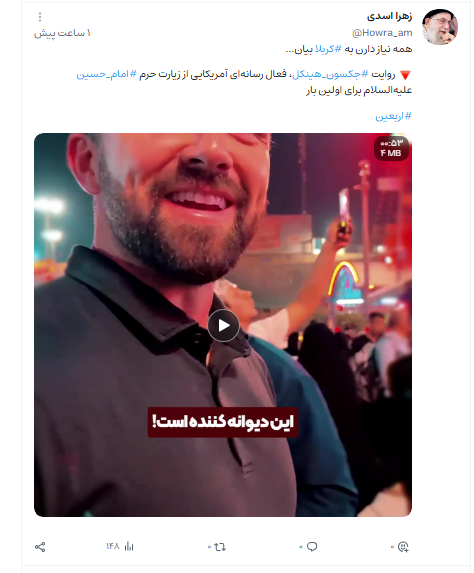Click the video duration and size badge
Screen dimensions: 474x573
click(x=391, y=148)
